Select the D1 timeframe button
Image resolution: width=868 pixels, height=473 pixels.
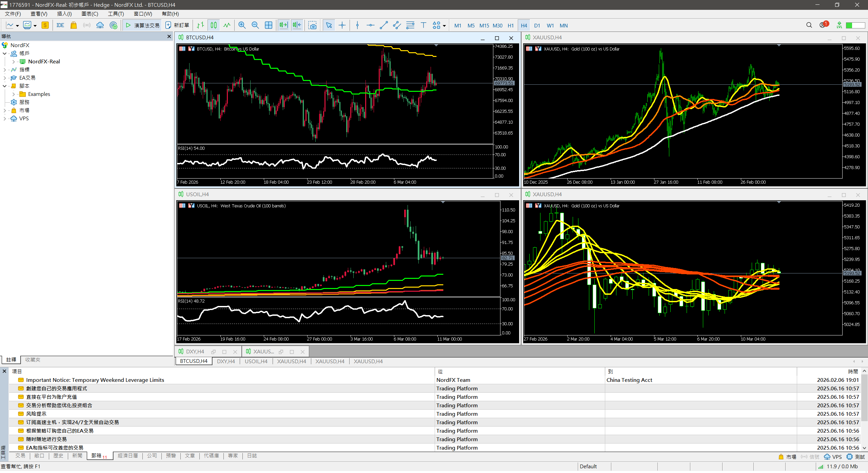pos(537,25)
